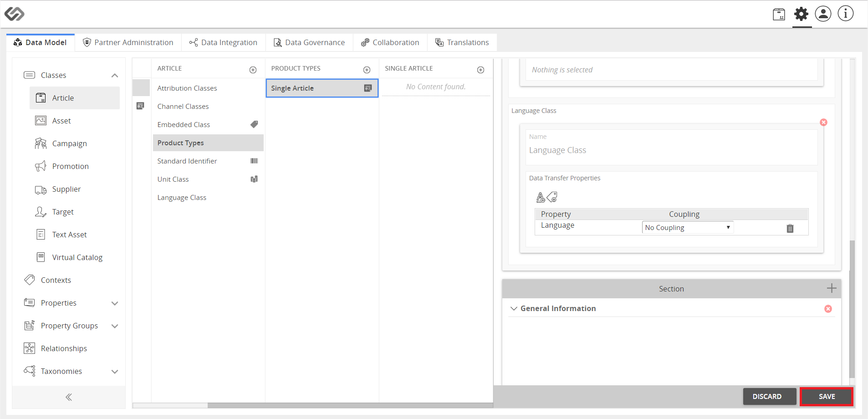Add attribute data transfer property icon

pos(541,197)
